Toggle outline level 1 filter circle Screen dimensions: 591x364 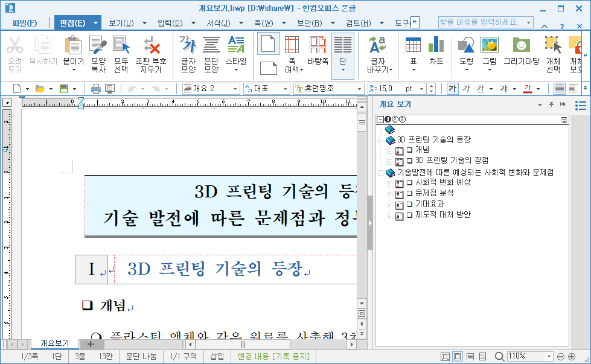tap(388, 120)
